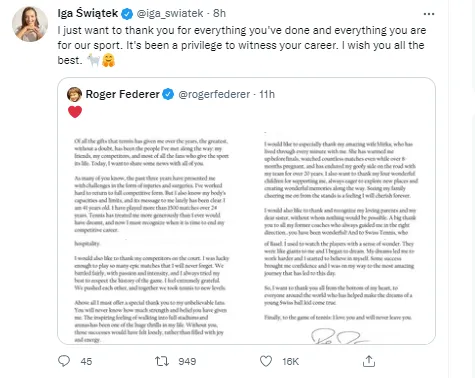Like the tweet with heart icon

[266, 361]
